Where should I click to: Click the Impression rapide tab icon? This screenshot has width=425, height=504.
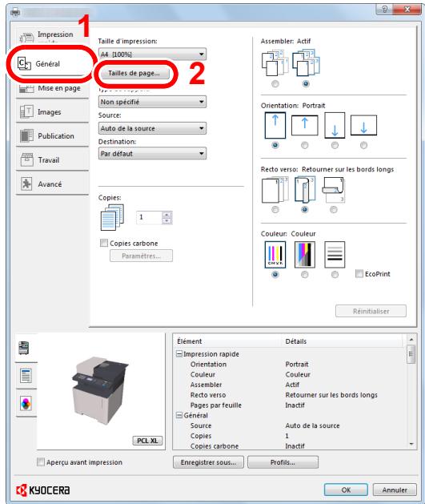26,38
